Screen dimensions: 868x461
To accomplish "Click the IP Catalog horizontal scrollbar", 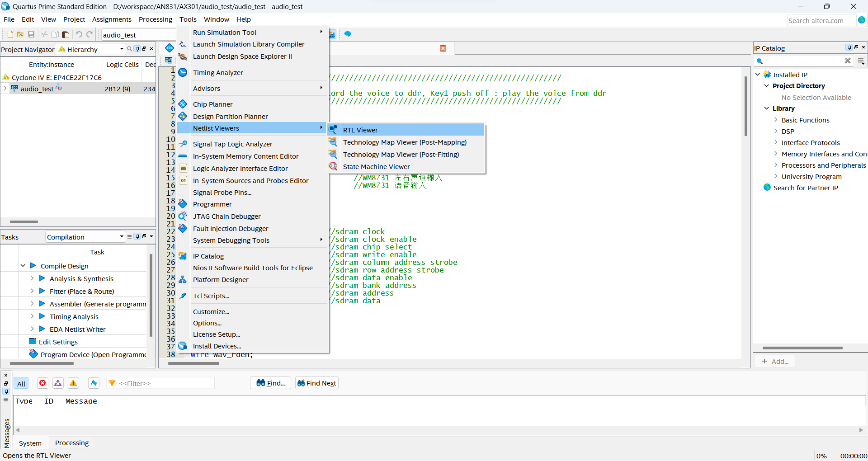I will (802, 348).
